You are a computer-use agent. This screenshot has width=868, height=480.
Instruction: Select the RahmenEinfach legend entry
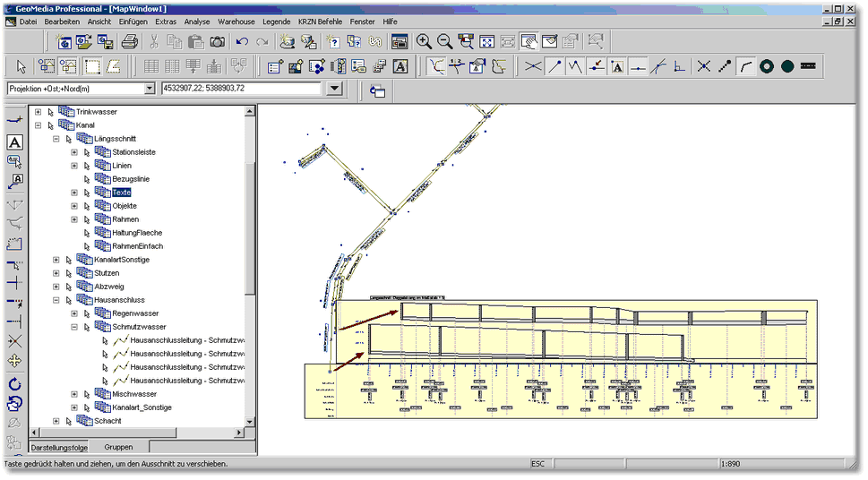pos(138,246)
